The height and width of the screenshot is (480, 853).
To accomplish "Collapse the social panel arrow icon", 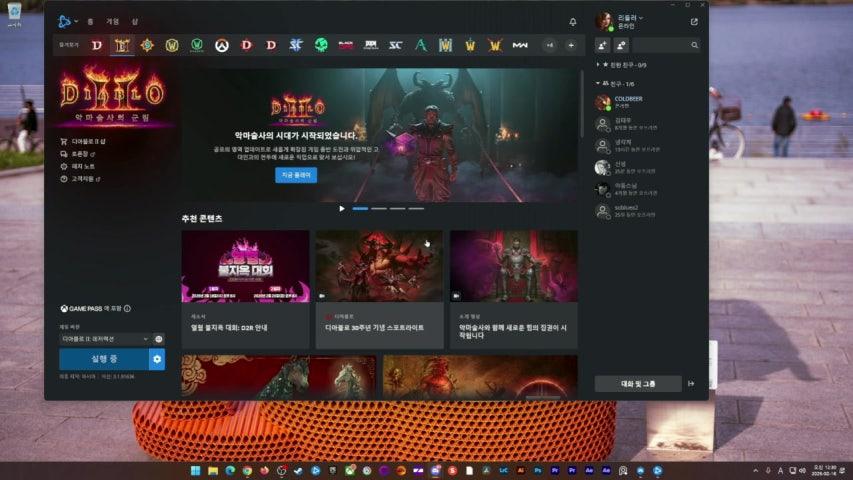I will point(691,384).
